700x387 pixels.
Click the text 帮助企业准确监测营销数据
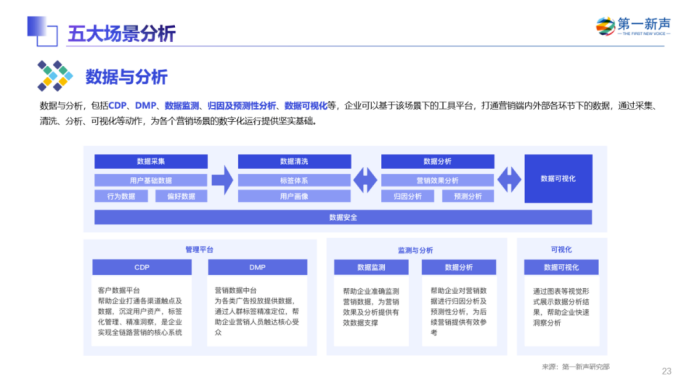point(371,307)
